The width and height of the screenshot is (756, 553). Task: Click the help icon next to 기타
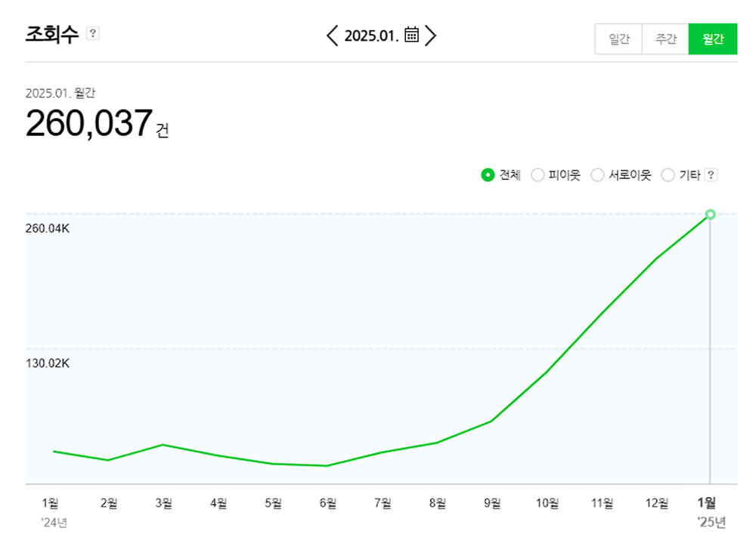[x=711, y=175]
